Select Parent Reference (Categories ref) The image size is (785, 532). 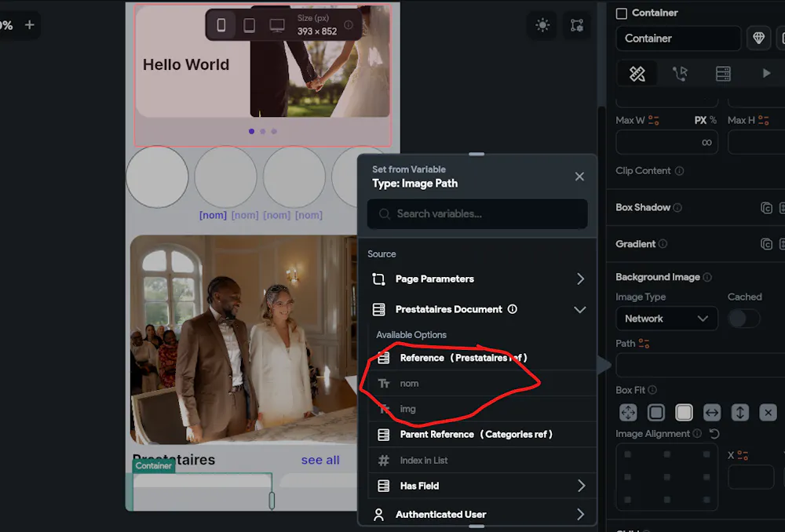coord(482,435)
